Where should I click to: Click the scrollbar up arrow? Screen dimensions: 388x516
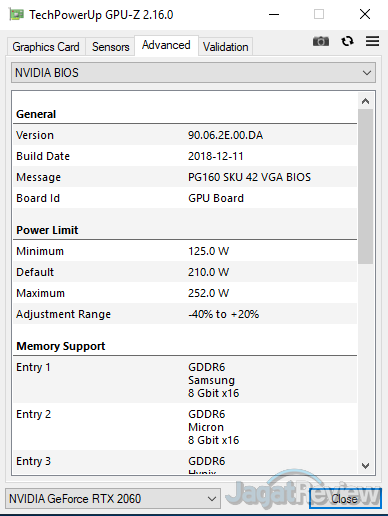coord(365,101)
